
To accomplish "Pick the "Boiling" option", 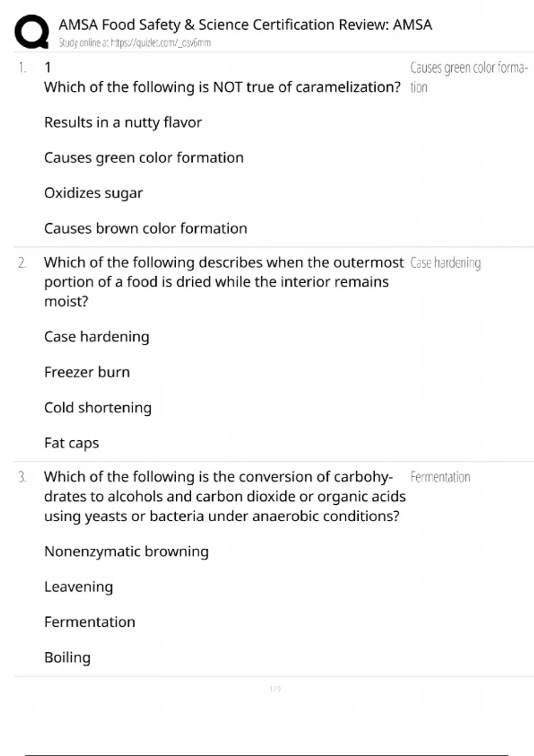I will [x=67, y=657].
